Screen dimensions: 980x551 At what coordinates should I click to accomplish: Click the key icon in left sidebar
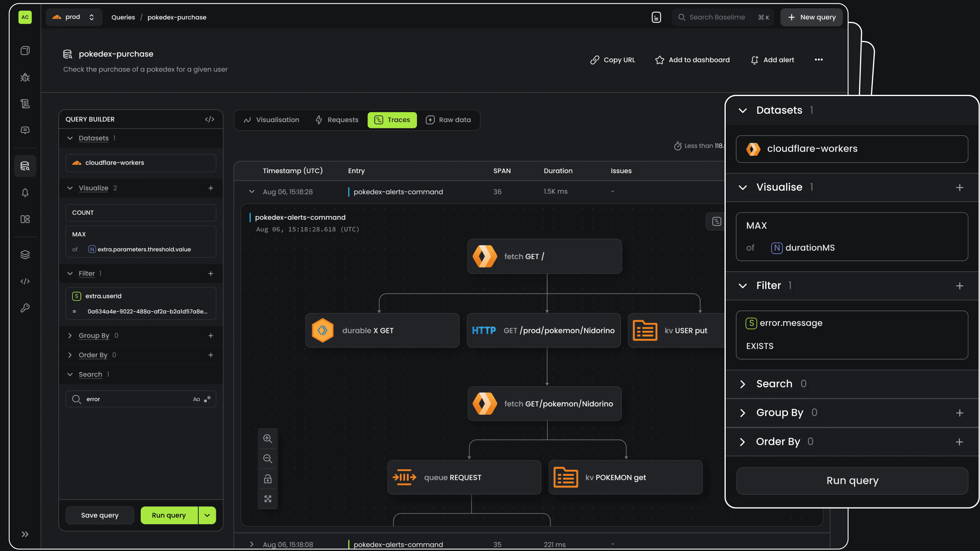pos(25,308)
